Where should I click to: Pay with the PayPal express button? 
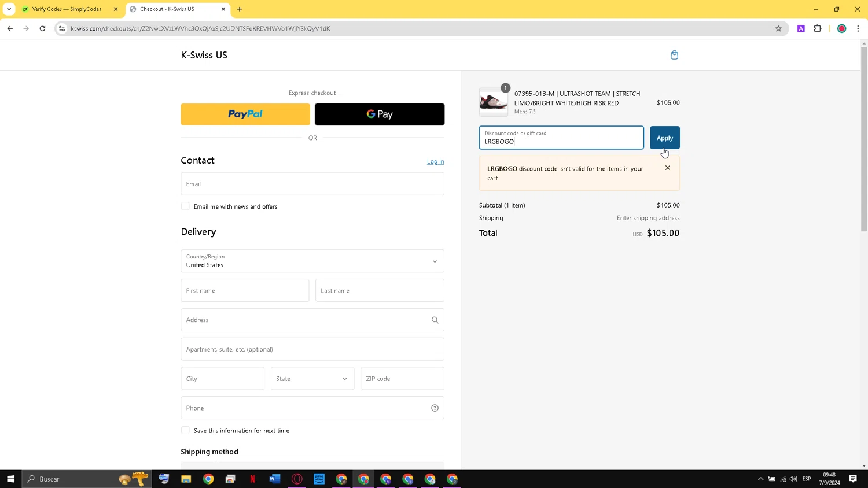245,114
